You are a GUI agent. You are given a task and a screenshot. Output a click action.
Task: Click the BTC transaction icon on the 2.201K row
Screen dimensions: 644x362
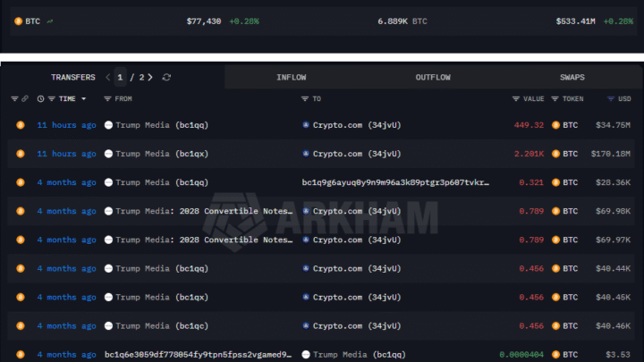click(20, 154)
